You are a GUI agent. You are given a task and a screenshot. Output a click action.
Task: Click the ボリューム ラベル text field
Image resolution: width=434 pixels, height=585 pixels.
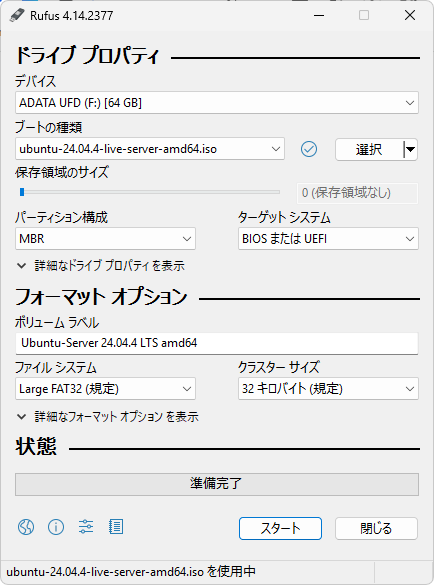(217, 343)
